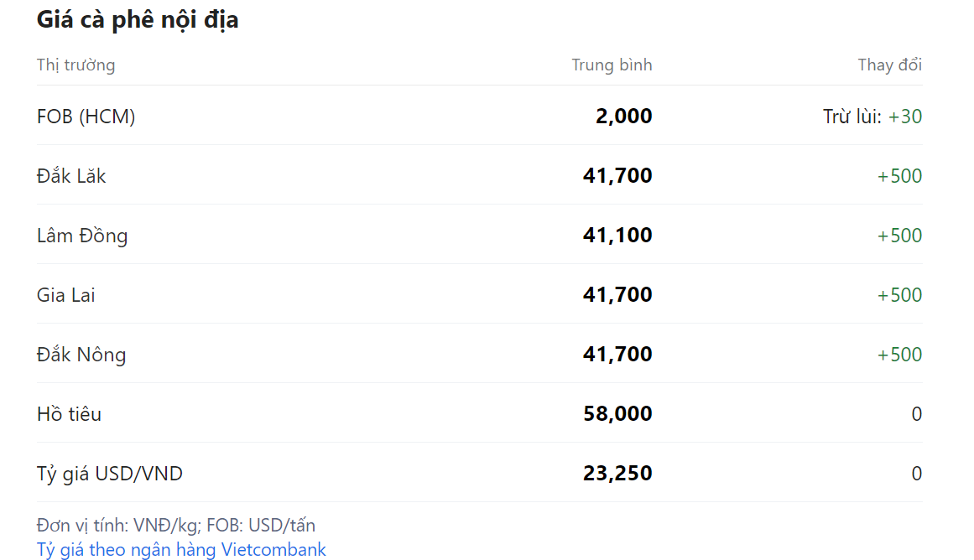The height and width of the screenshot is (560, 974).
Task: Click the Gia Lai market name
Action: pyautogui.click(x=66, y=295)
